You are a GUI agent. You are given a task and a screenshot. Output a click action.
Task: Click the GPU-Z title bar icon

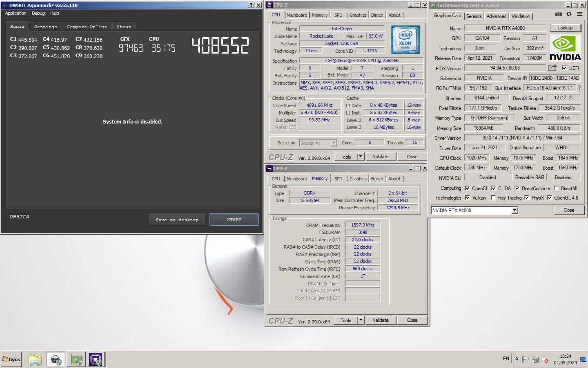coord(433,5)
